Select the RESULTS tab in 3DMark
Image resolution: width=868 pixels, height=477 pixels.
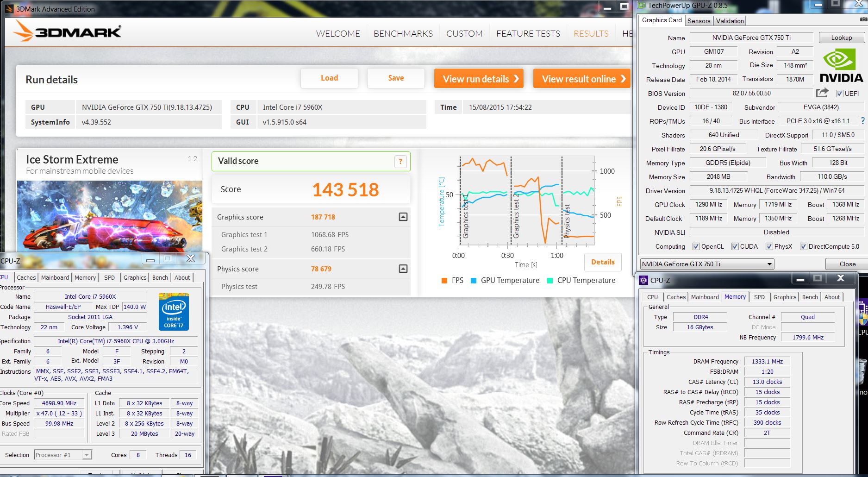click(x=591, y=33)
